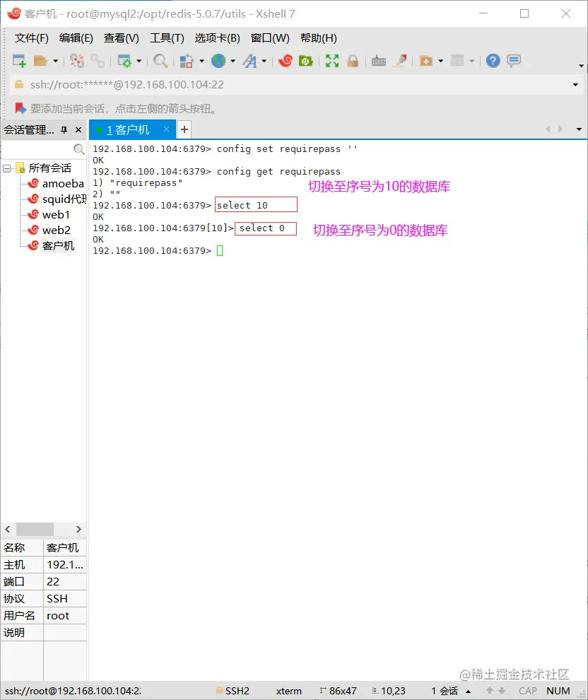
Task: Click the globe encoding icon
Action: [x=218, y=61]
